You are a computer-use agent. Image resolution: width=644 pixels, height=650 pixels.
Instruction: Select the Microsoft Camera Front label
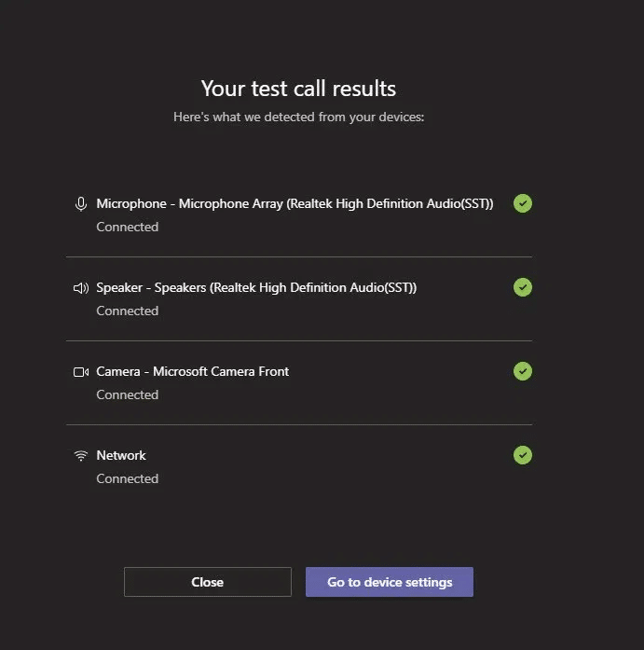click(x=193, y=371)
